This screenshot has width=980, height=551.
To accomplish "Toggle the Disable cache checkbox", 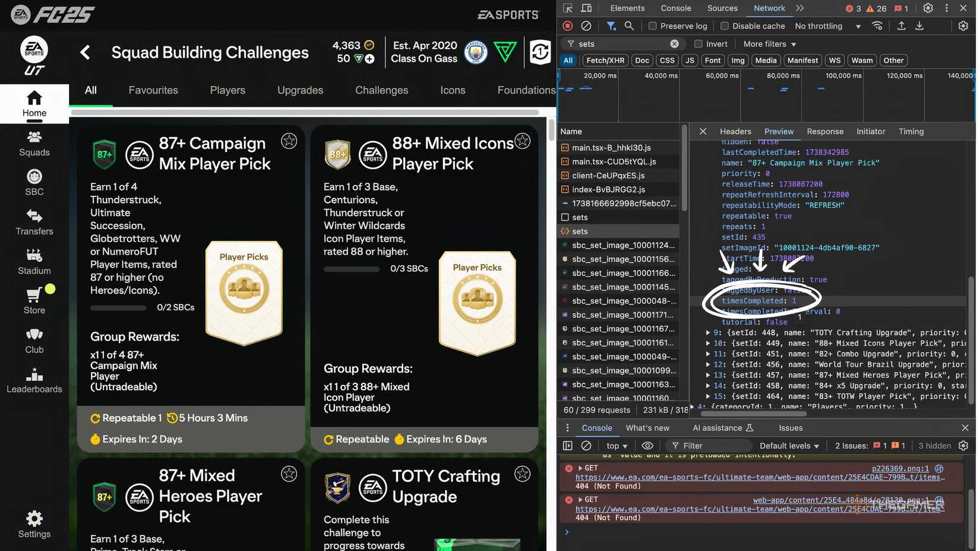I will point(724,26).
